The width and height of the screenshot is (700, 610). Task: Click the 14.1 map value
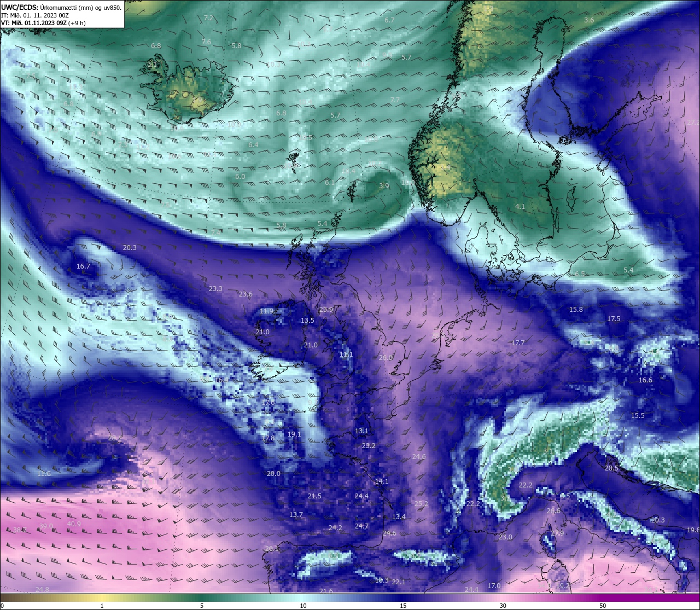pos(381,481)
